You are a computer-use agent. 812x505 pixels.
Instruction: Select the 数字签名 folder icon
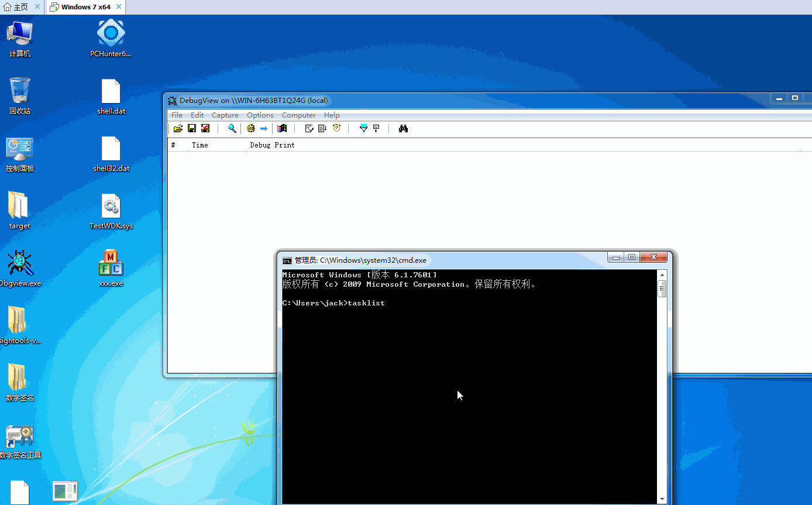click(19, 383)
